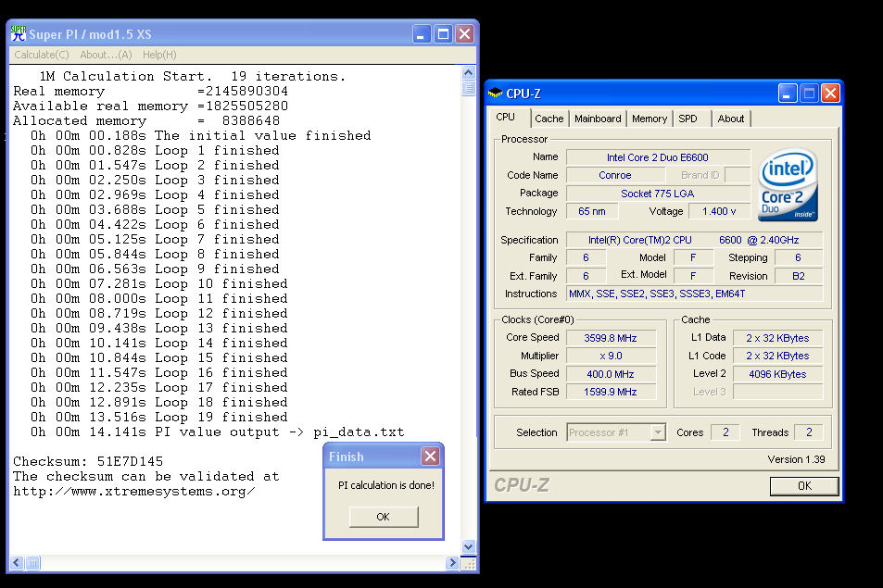This screenshot has height=588, width=883.
Task: Maximize the Super PI window
Action: pos(443,34)
